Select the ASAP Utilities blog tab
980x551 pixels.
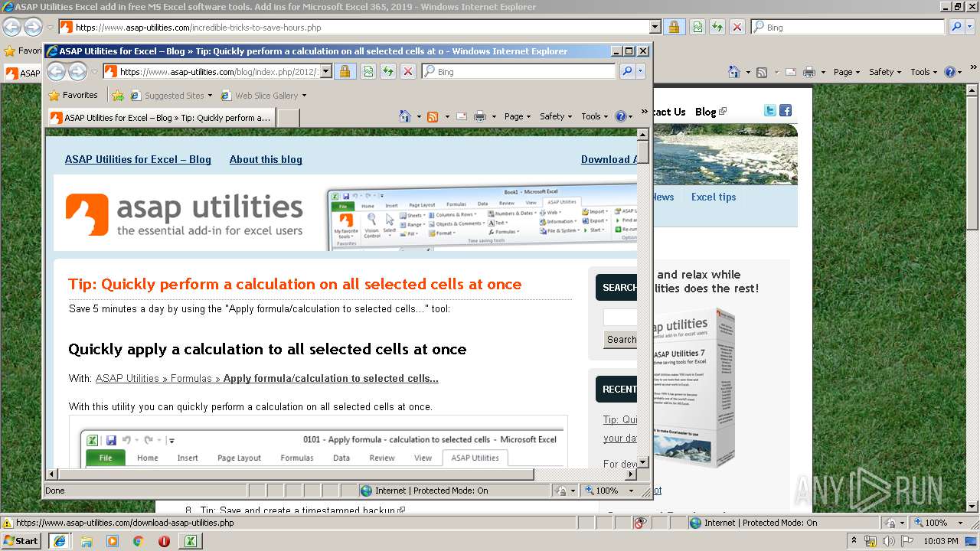click(x=161, y=118)
